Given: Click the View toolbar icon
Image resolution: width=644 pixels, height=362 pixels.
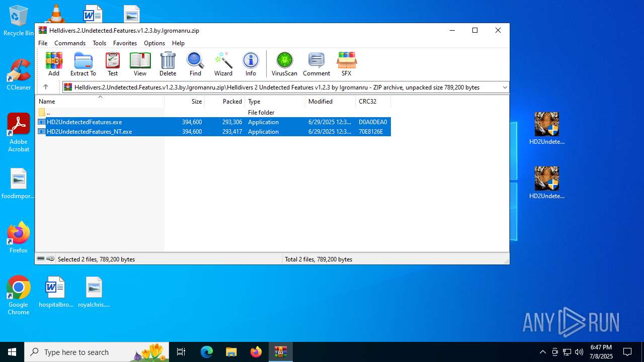Looking at the screenshot, I should point(140,64).
